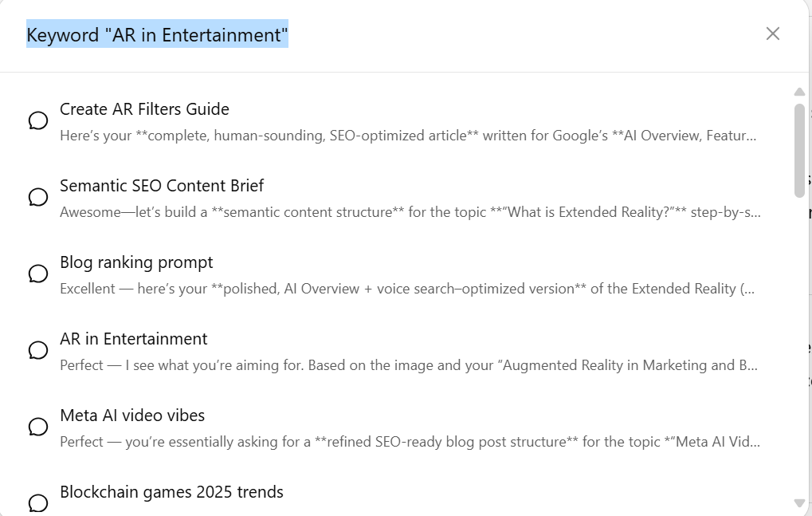Click chat bubble icon for Meta AI video vibes
812x516 pixels.
coord(38,427)
